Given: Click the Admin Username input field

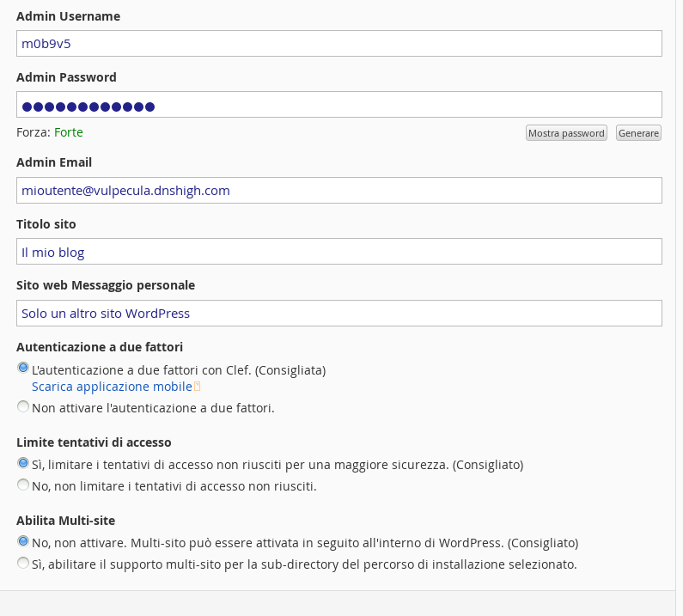Looking at the screenshot, I should click(338, 43).
